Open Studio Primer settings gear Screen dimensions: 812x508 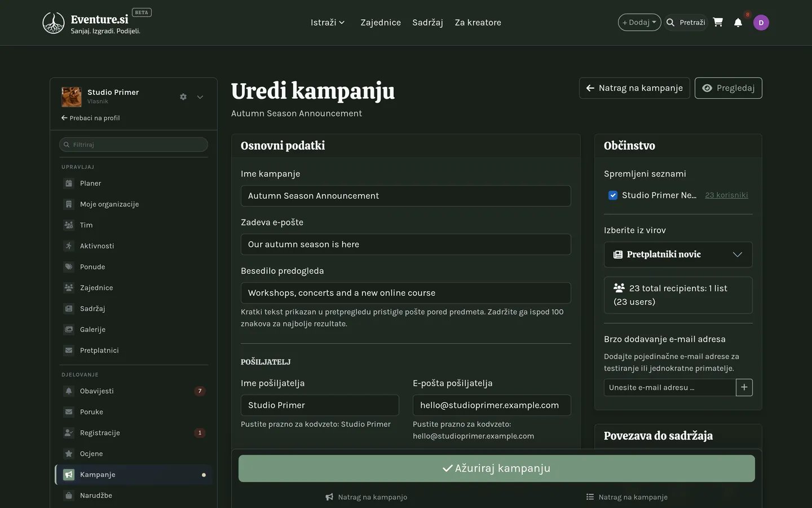click(x=183, y=97)
